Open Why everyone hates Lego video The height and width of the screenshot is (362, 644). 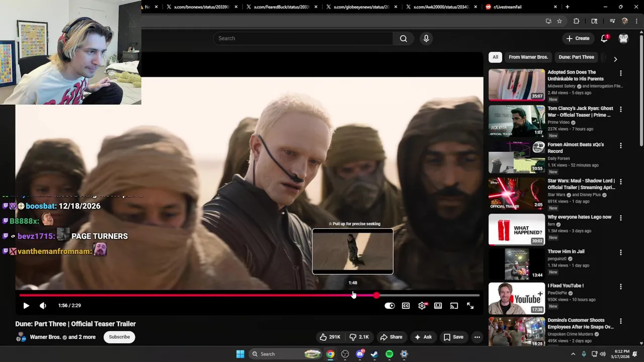[x=579, y=217]
